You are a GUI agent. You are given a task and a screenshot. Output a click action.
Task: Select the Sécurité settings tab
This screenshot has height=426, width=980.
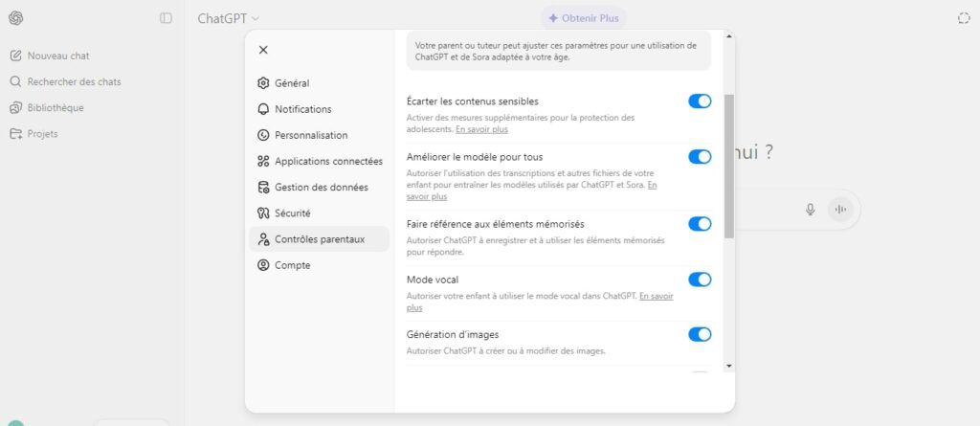pyautogui.click(x=291, y=213)
